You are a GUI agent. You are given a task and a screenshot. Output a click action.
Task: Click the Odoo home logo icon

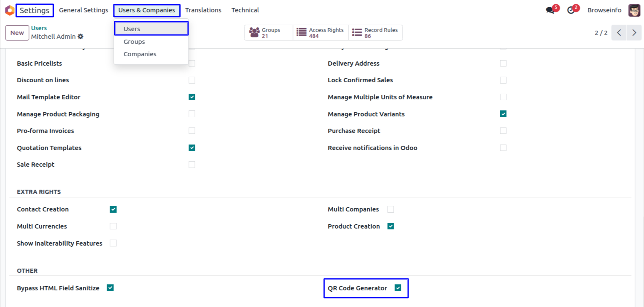[x=9, y=10]
